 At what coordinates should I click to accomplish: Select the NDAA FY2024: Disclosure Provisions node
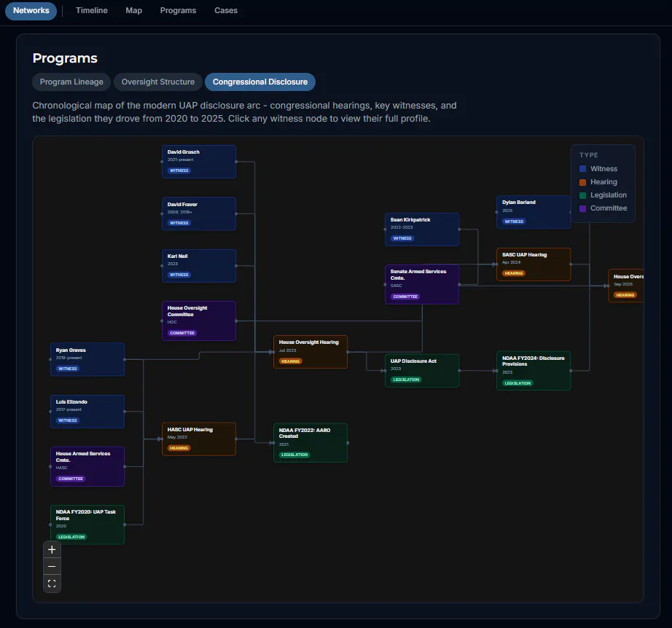[534, 371]
